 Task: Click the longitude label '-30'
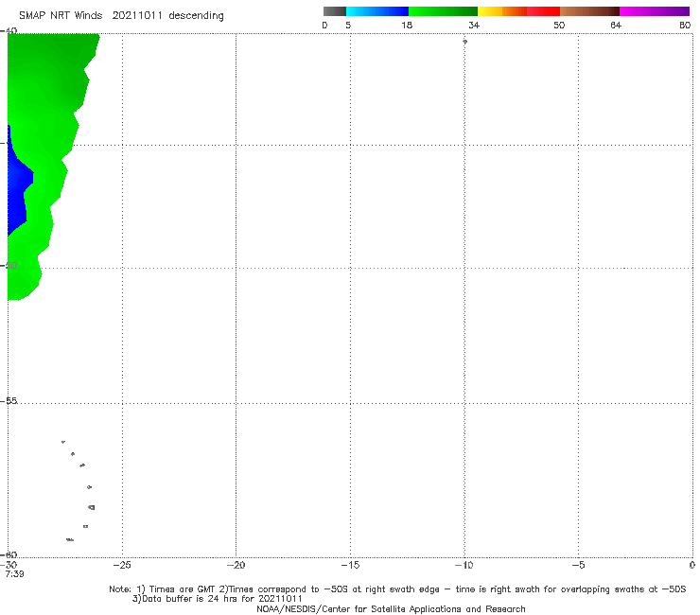pos(9,565)
